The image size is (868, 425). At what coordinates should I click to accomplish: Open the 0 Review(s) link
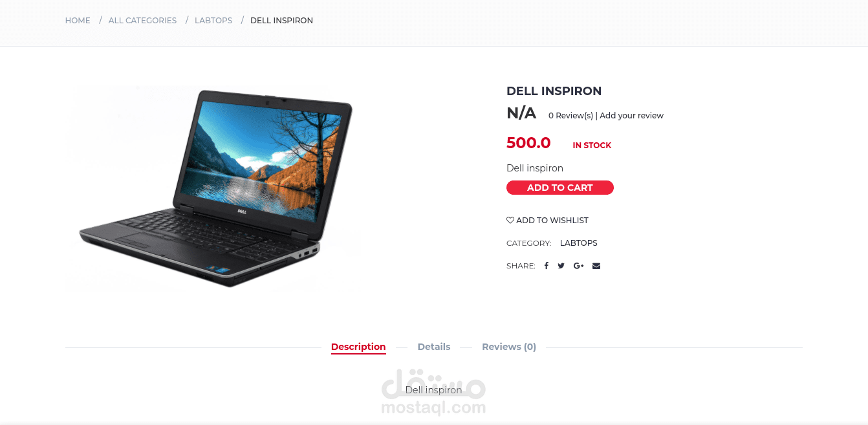(x=570, y=116)
